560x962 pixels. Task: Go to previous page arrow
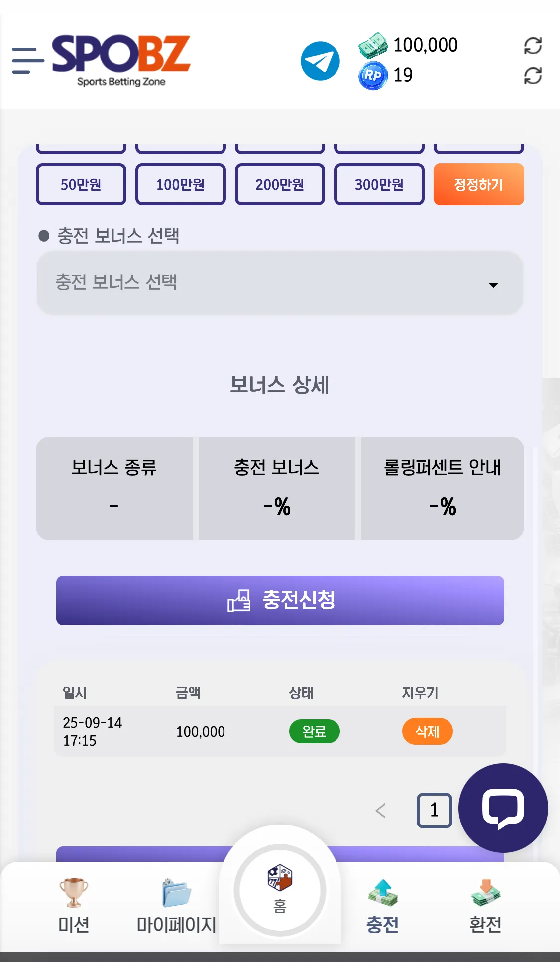coord(380,811)
